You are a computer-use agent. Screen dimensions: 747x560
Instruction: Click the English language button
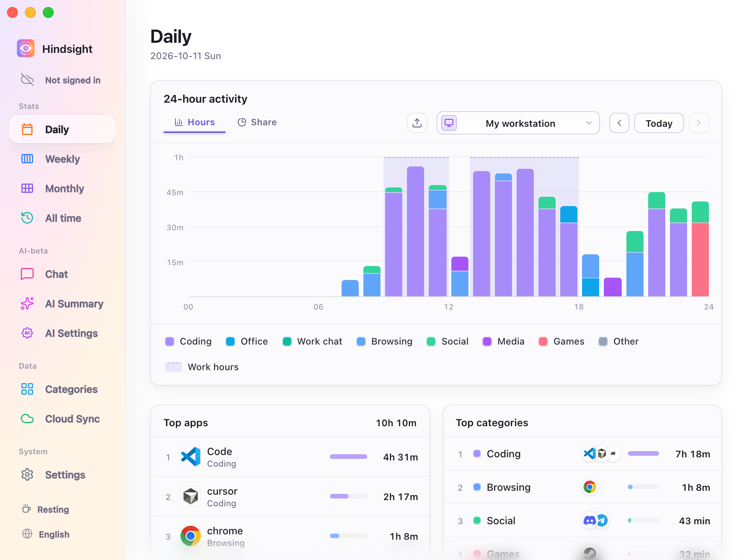pos(46,534)
